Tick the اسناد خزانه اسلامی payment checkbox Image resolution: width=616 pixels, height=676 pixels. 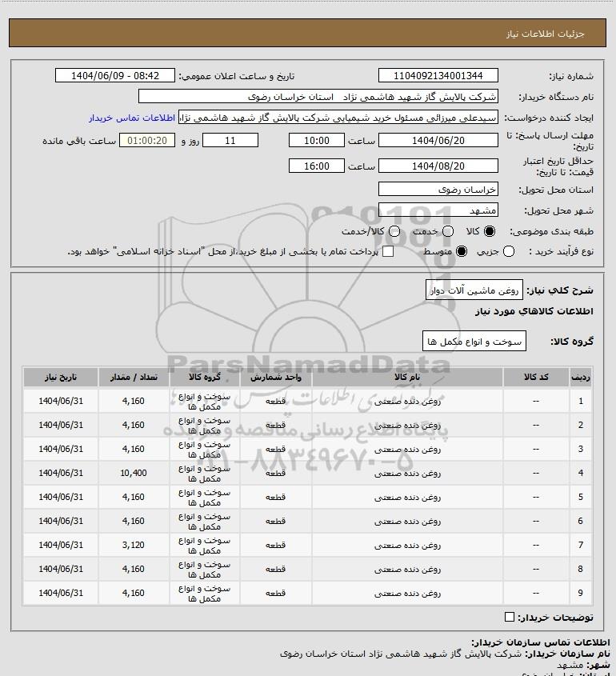point(389,252)
